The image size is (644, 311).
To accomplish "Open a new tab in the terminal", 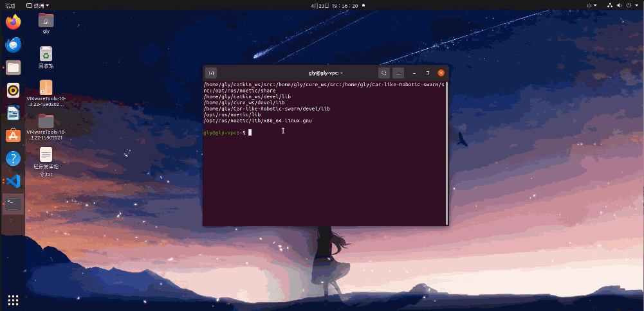I will click(x=211, y=73).
